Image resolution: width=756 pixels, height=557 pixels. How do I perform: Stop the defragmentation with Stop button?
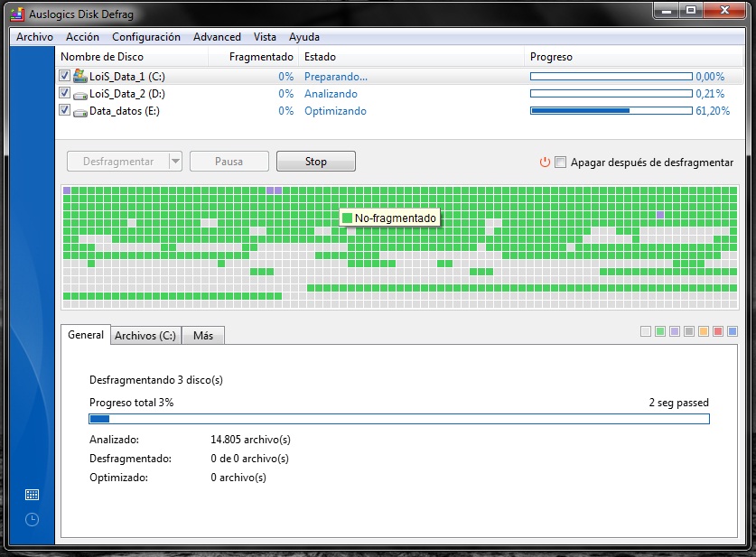click(x=316, y=162)
